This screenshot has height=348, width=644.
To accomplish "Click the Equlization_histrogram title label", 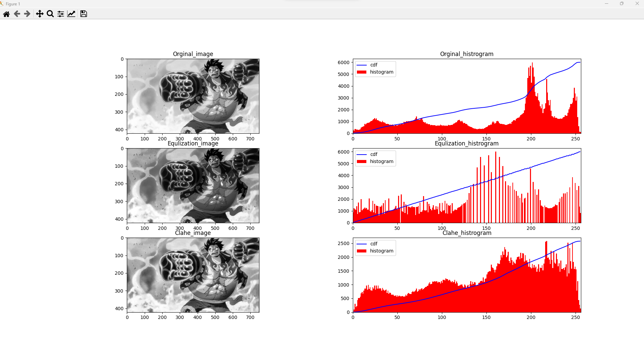I will pyautogui.click(x=466, y=143).
